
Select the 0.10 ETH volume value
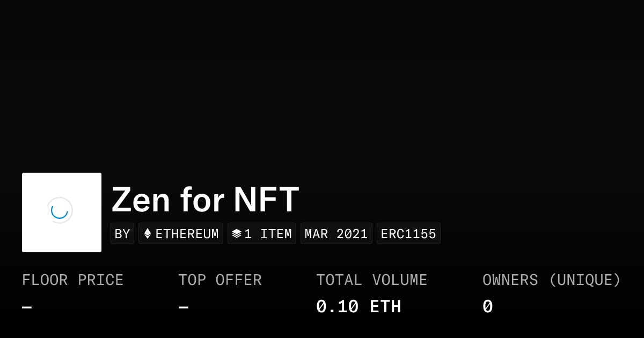pyautogui.click(x=358, y=307)
